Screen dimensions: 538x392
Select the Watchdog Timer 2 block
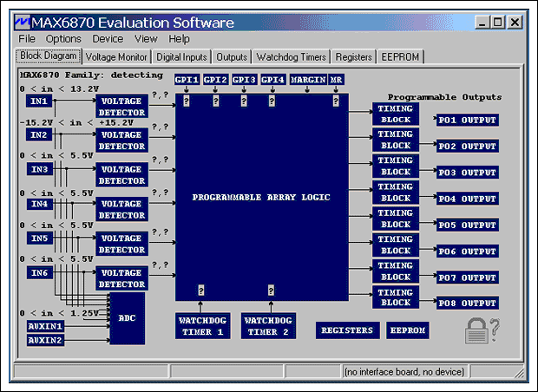click(x=268, y=325)
